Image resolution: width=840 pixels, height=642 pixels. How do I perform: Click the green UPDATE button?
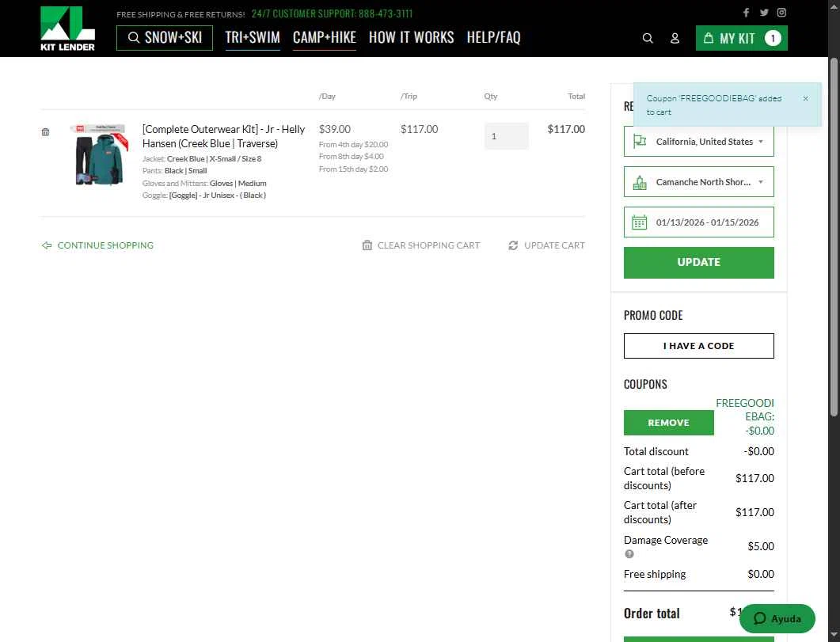click(x=698, y=262)
